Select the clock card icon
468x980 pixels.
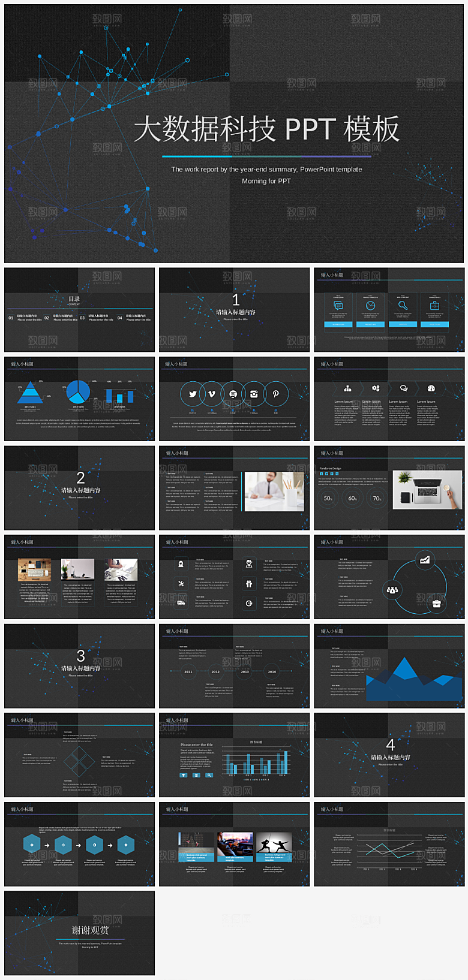pyautogui.click(x=370, y=306)
